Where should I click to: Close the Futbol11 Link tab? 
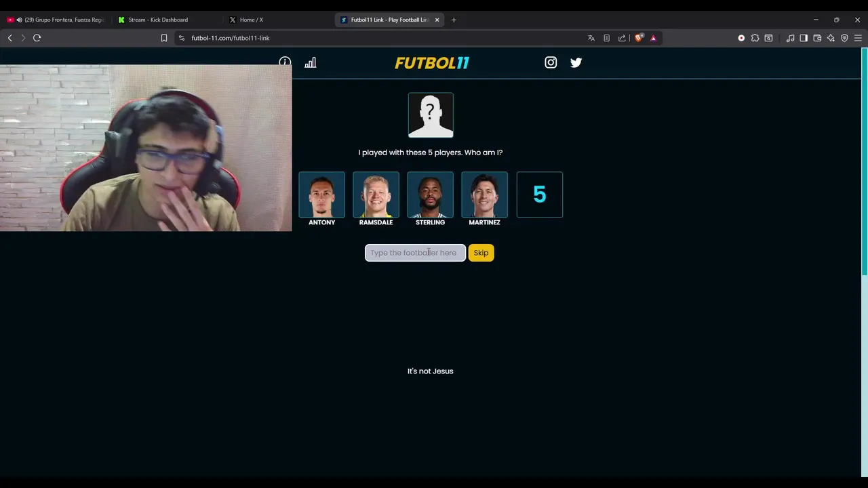click(x=437, y=20)
